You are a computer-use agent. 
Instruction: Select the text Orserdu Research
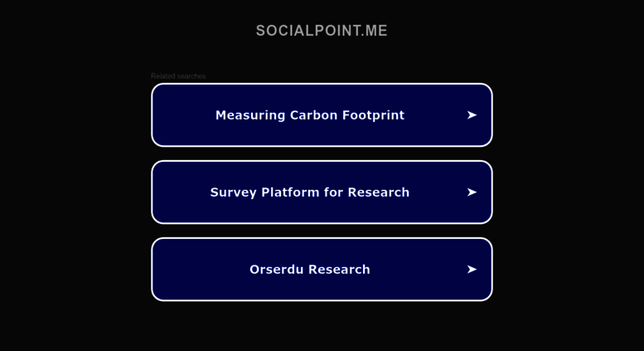(x=310, y=269)
